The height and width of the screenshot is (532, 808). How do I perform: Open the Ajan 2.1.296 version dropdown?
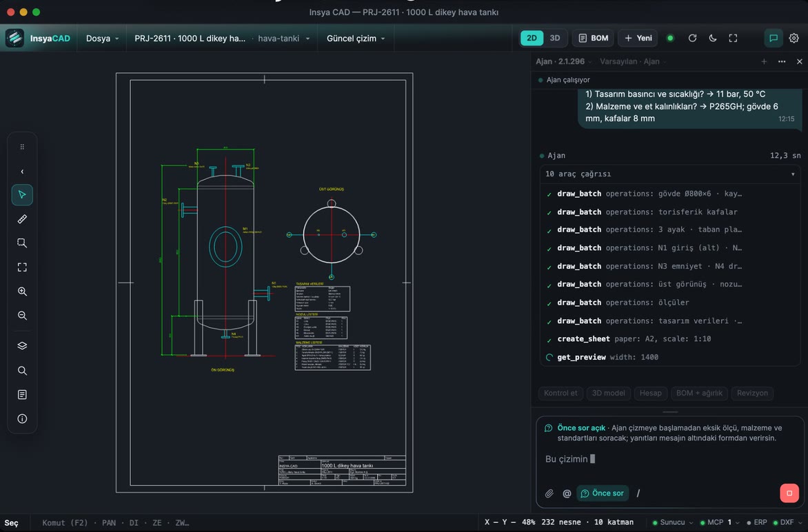coord(564,62)
